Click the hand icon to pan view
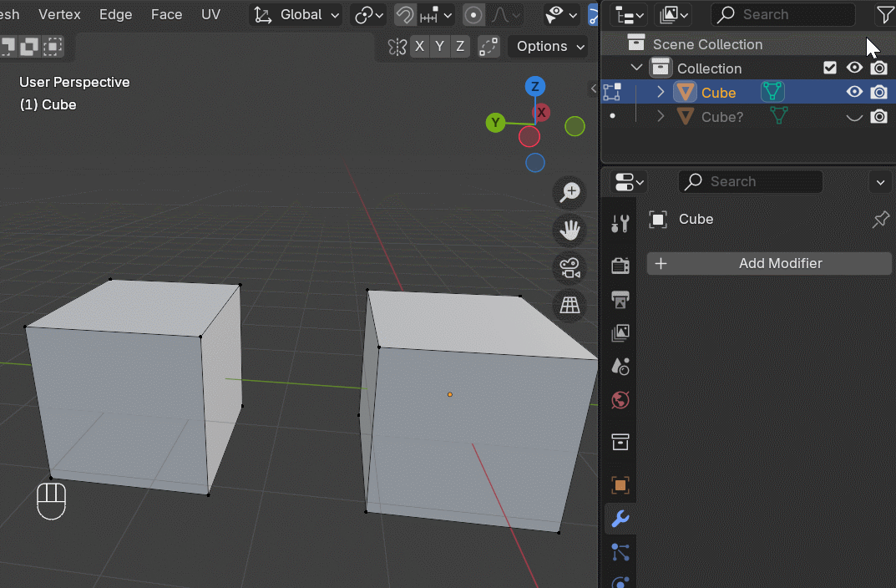896x588 pixels. coord(570,230)
